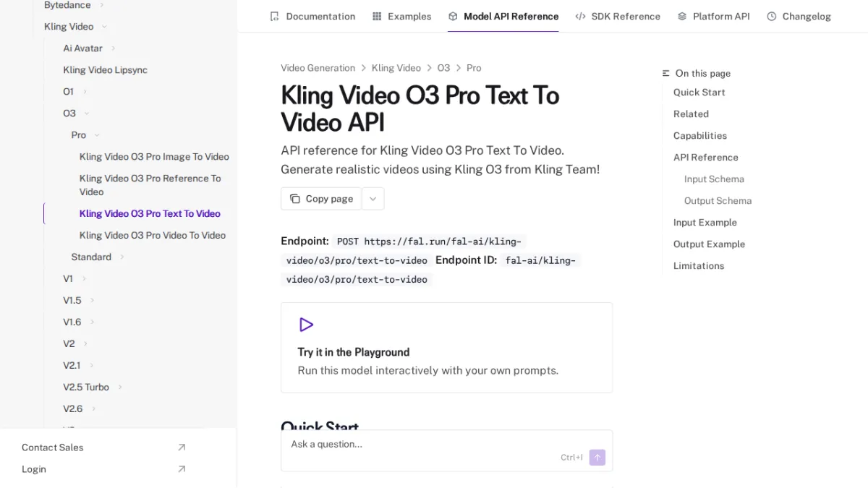Click the Pro breadcrumb
Viewport: 868px width, 488px height.
pyautogui.click(x=474, y=68)
